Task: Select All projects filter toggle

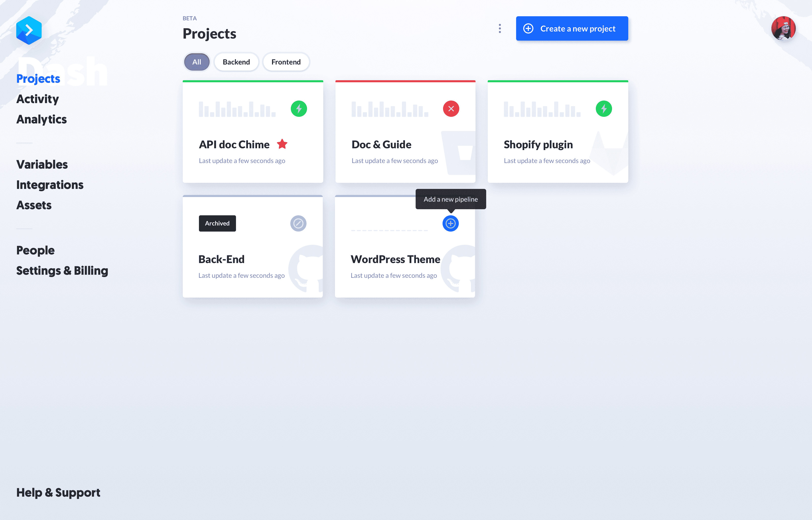Action: click(196, 62)
